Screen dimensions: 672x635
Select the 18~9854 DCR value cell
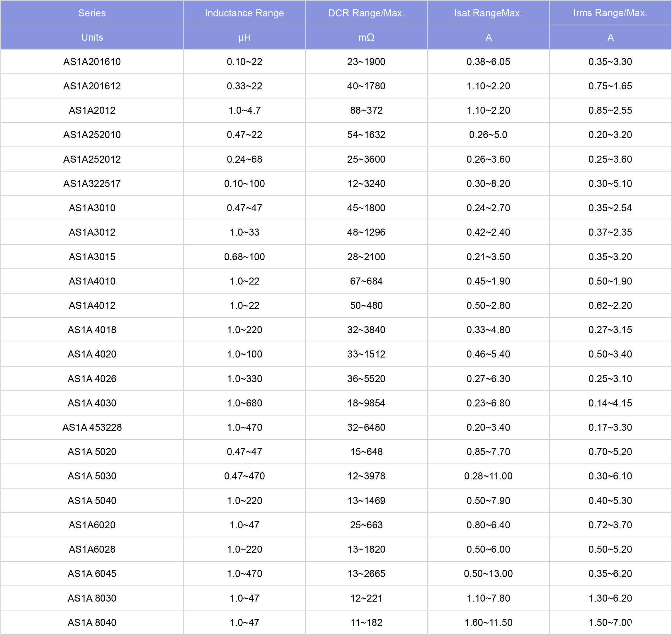366,403
